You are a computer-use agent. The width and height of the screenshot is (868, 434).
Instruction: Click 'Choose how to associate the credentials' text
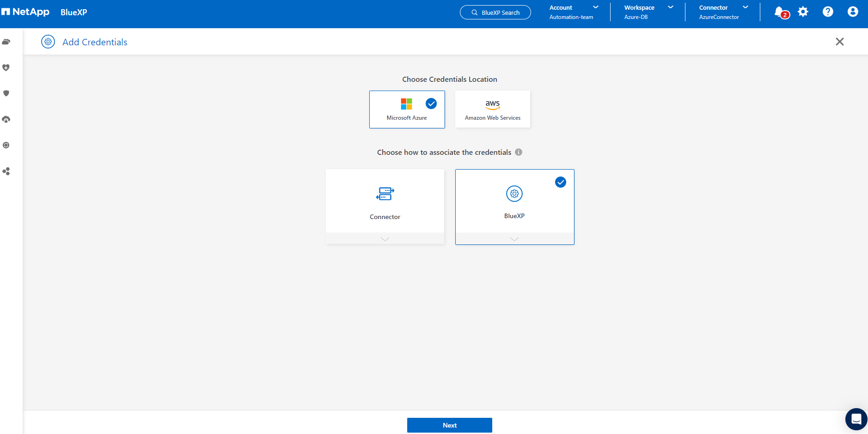click(x=444, y=152)
